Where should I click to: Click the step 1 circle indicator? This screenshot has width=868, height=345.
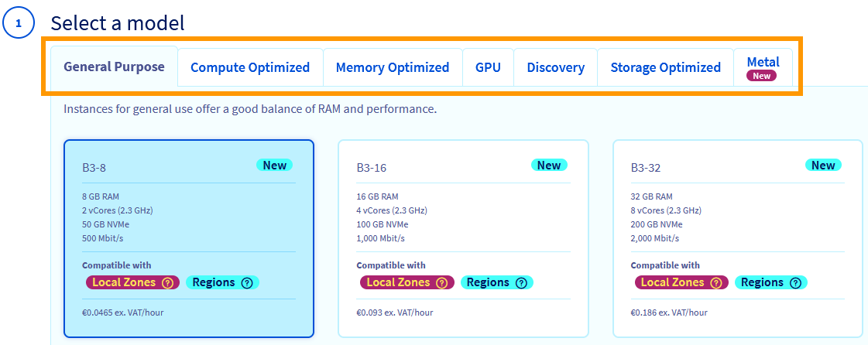tap(18, 24)
